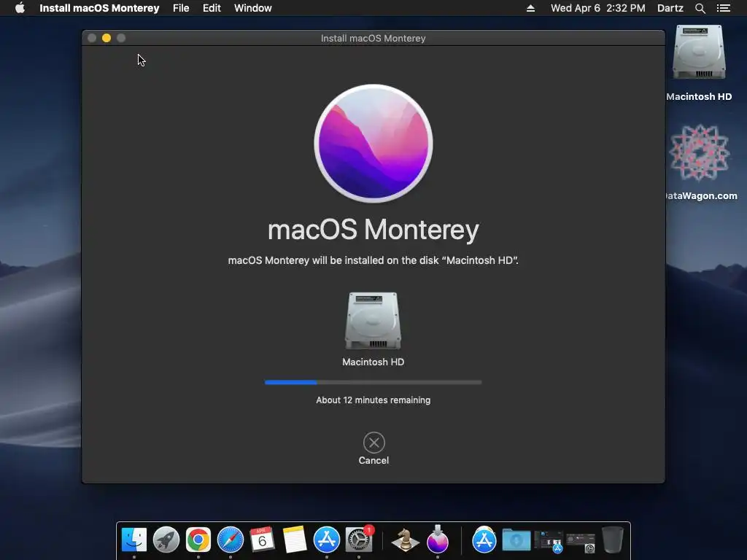Screen dimensions: 747x560
Task: Open the Edit menu
Action: point(212,8)
